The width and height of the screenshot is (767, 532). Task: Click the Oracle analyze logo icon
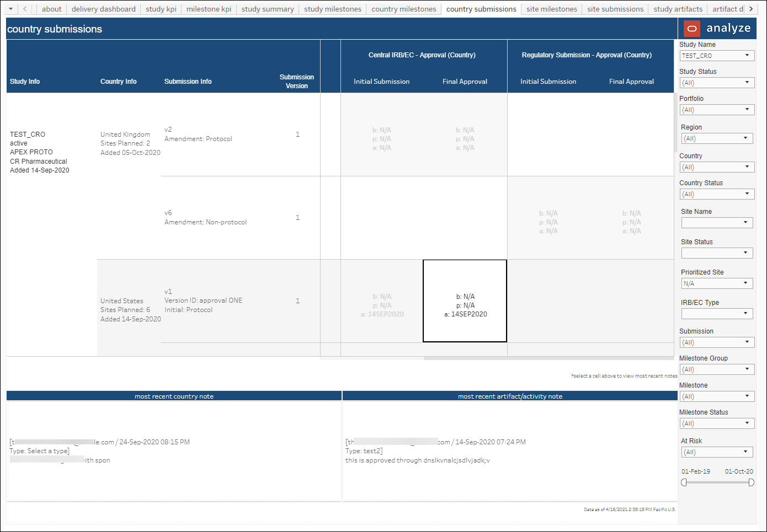(x=692, y=28)
